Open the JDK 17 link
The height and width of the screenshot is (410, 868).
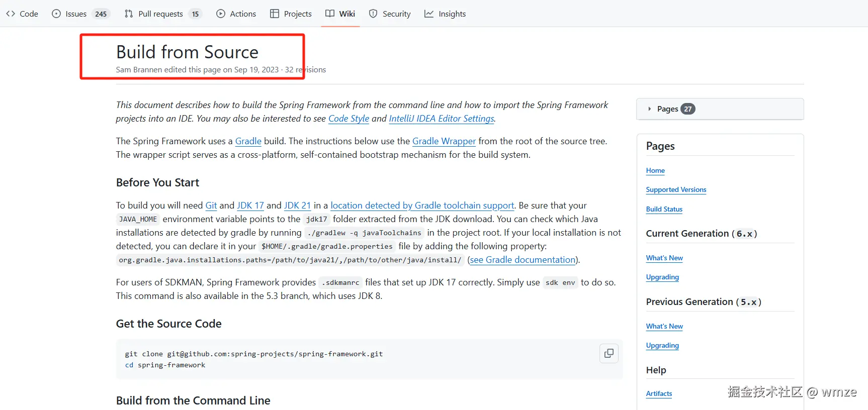[250, 206]
